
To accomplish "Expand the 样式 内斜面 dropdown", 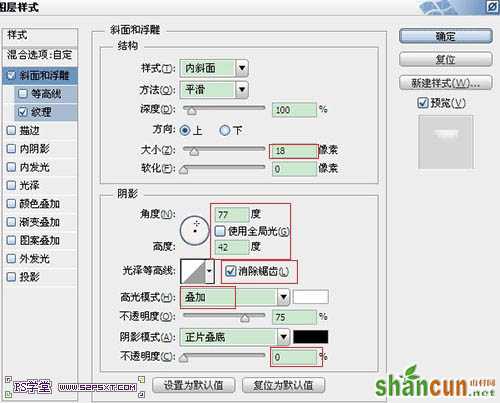I will [242, 69].
